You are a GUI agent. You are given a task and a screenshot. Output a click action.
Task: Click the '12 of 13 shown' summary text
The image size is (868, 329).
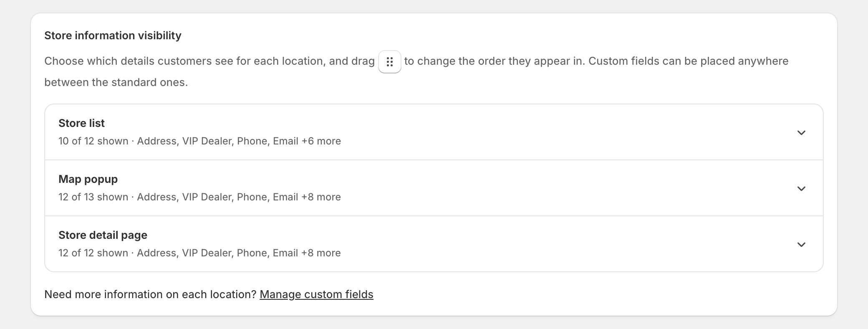pos(93,197)
